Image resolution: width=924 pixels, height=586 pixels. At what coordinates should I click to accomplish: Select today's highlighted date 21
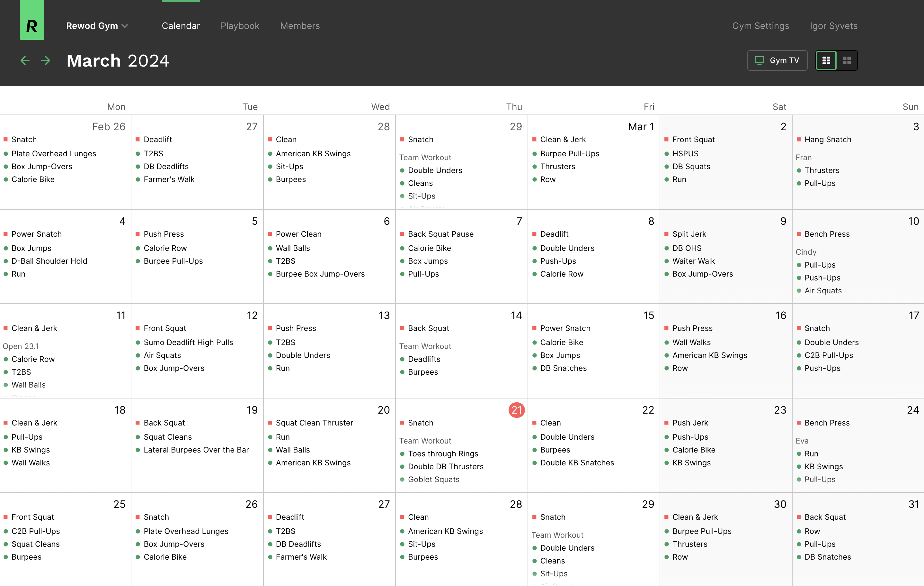coord(516,410)
